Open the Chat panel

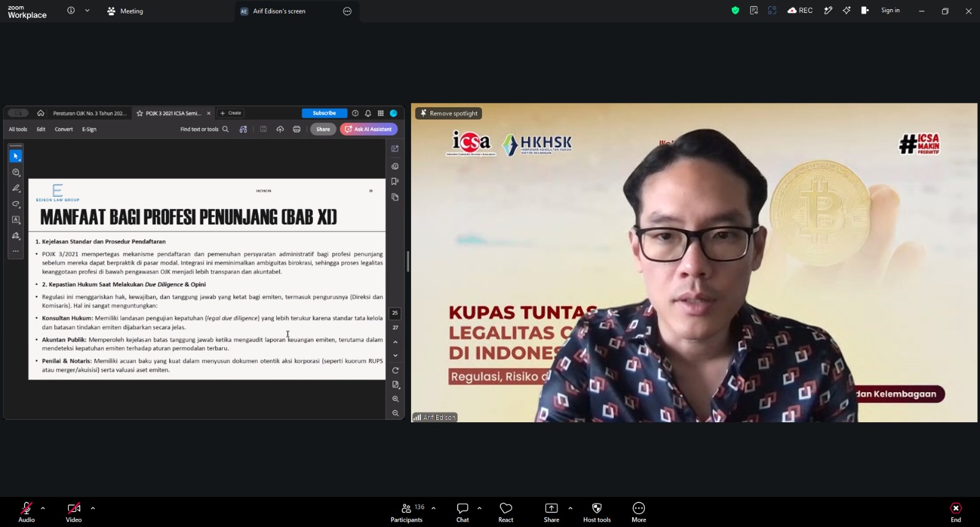tap(462, 512)
